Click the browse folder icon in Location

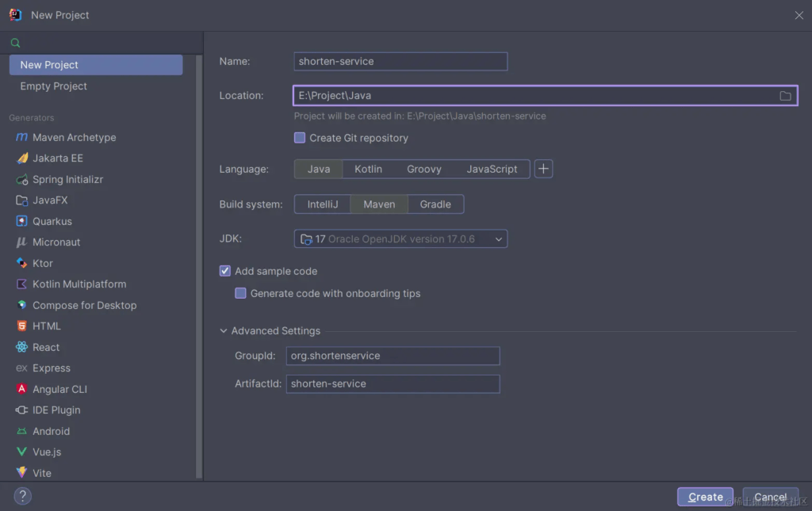click(785, 96)
